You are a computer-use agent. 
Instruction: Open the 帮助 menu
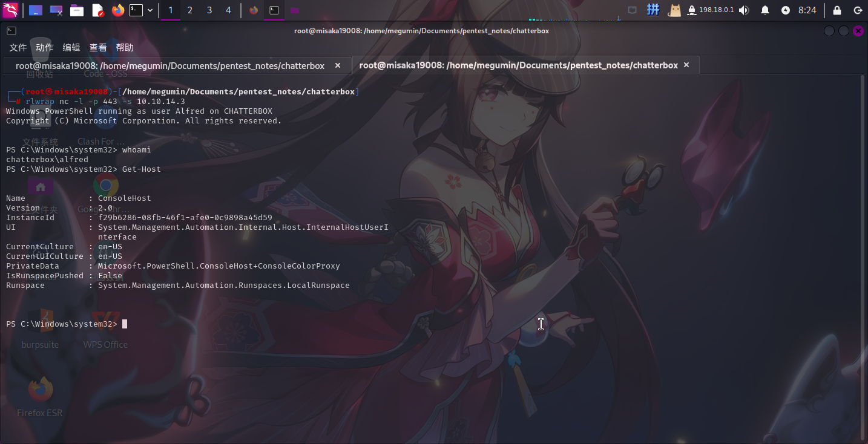[x=125, y=47]
